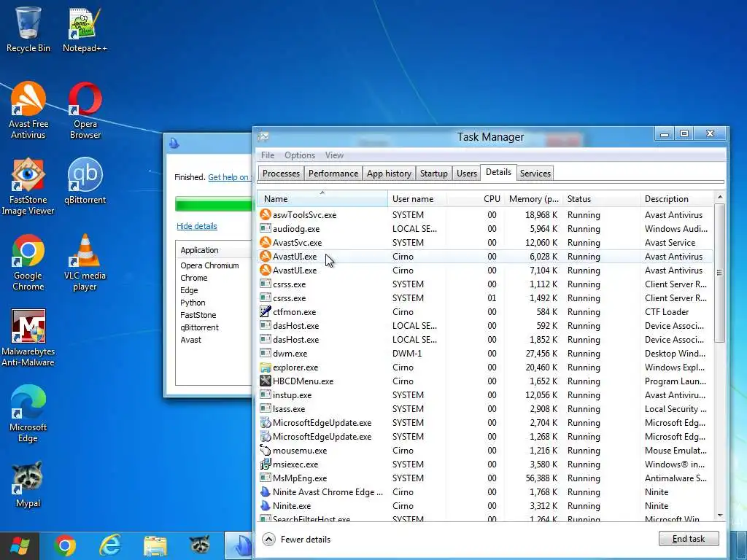Launch Opera Browser desktop icon
Viewport: 747px width, 560px height.
point(85,110)
